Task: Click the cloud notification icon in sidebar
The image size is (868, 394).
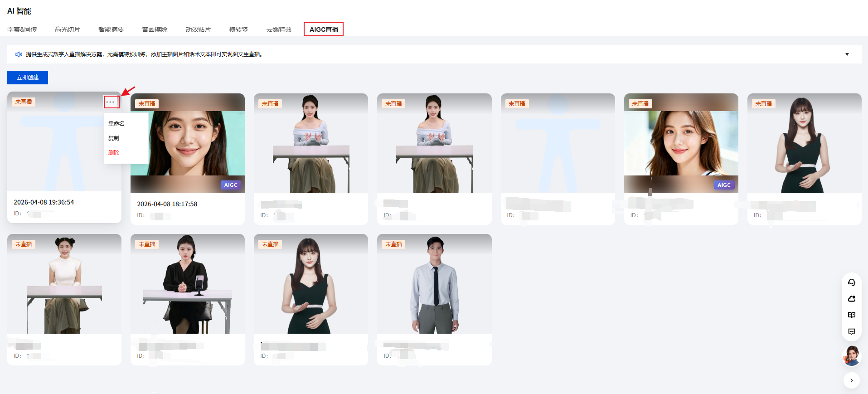Action: (851, 299)
